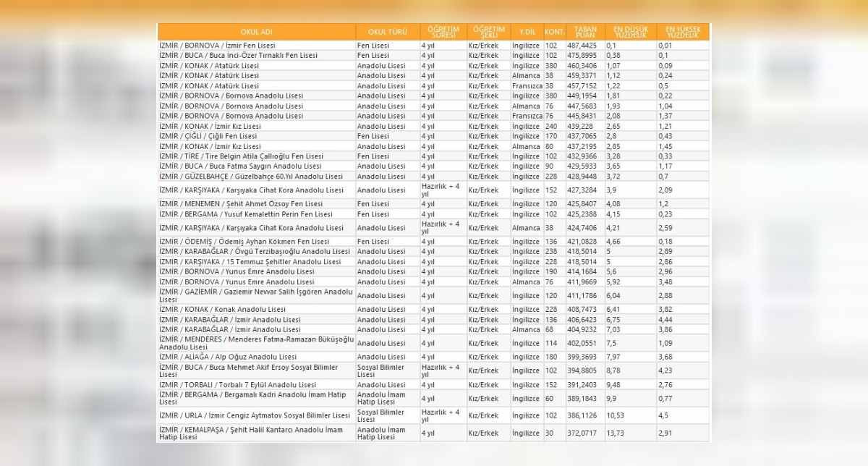
Task: Select the base score 421,0828
Action: (x=582, y=242)
